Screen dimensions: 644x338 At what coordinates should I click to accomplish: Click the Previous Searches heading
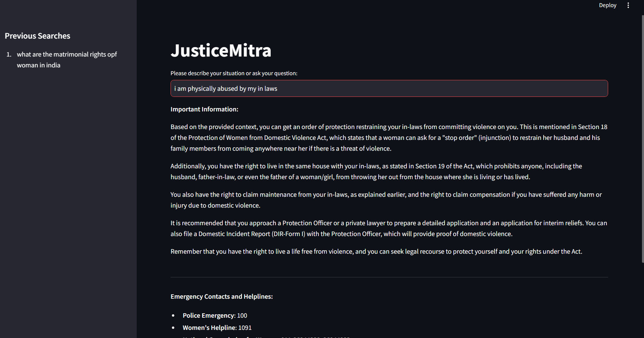pos(38,36)
